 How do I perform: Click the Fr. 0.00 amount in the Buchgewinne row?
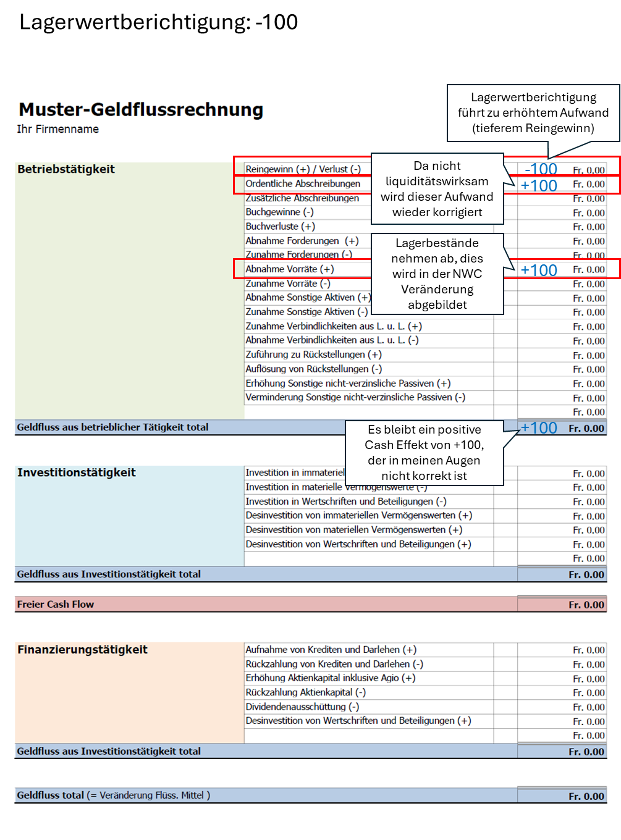click(x=589, y=213)
